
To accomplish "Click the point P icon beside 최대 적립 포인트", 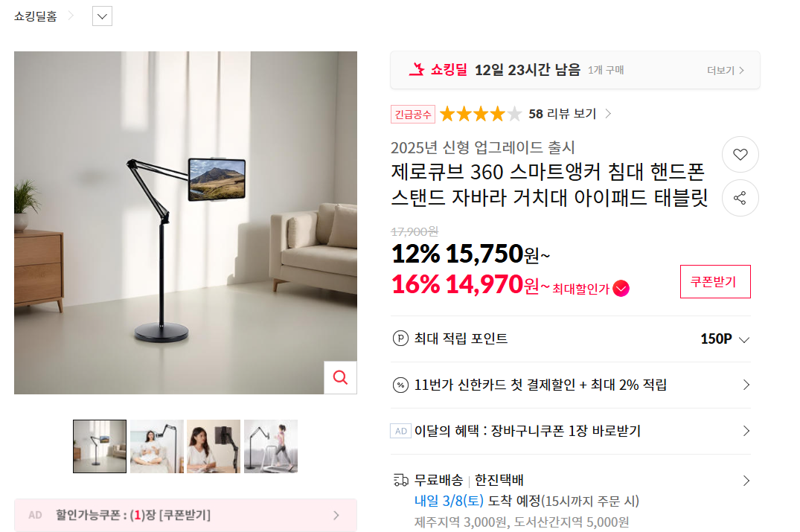I will [x=400, y=339].
